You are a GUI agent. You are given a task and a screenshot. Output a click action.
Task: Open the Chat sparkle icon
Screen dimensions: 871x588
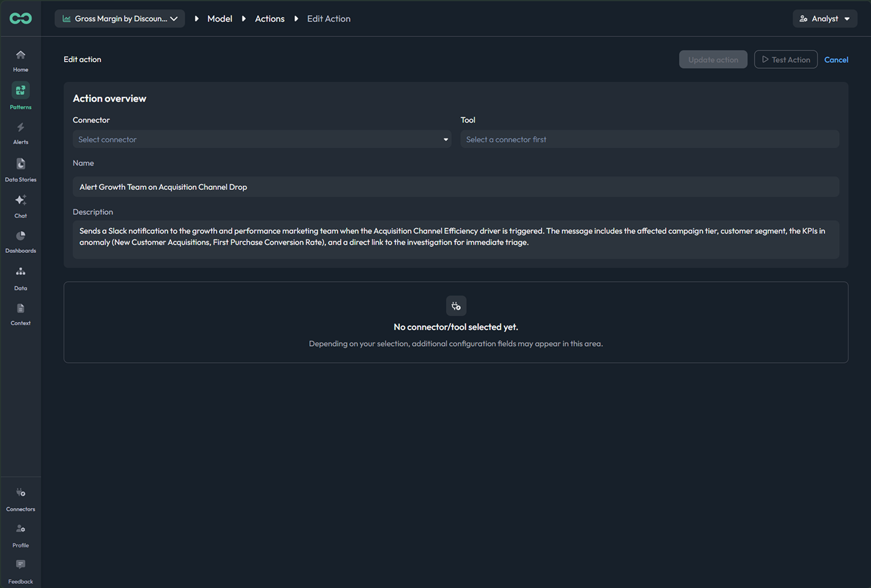(21, 200)
